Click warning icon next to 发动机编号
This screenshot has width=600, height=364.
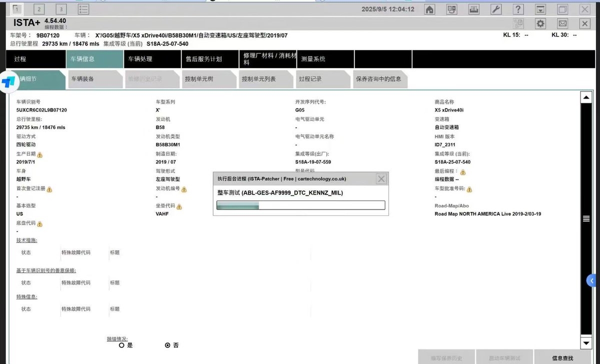pos(184,189)
